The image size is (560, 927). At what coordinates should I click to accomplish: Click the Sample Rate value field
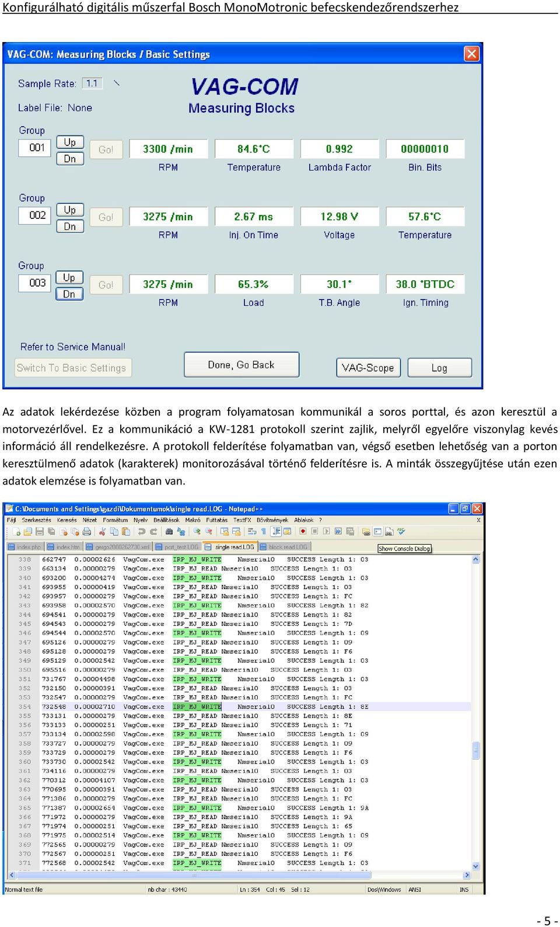[92, 83]
